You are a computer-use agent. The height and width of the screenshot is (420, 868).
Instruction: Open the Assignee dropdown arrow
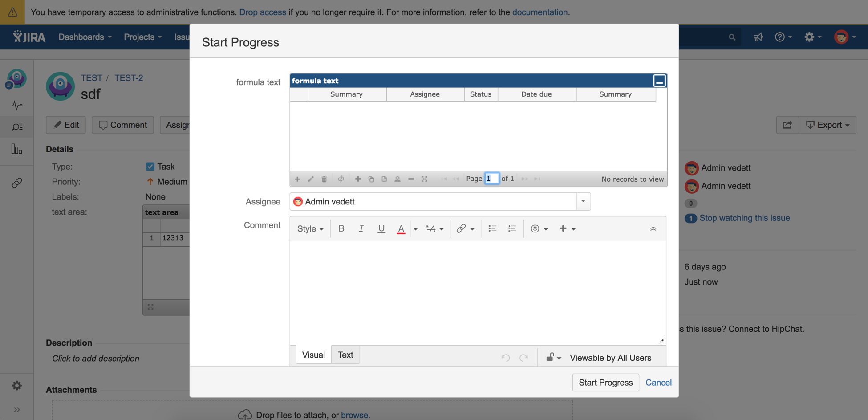(x=583, y=201)
